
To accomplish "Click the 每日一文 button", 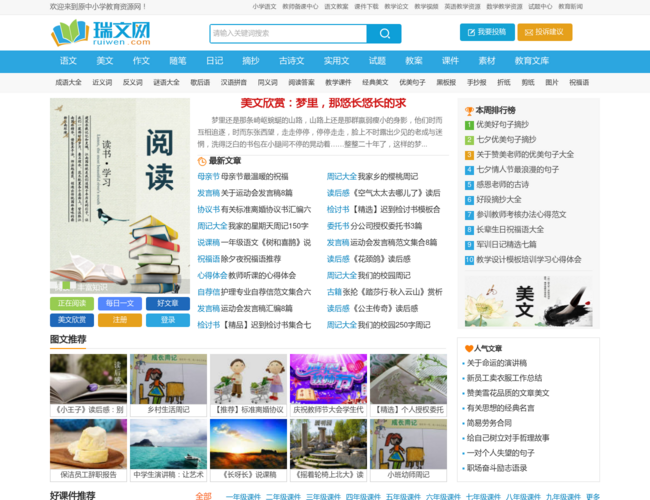I will [120, 303].
